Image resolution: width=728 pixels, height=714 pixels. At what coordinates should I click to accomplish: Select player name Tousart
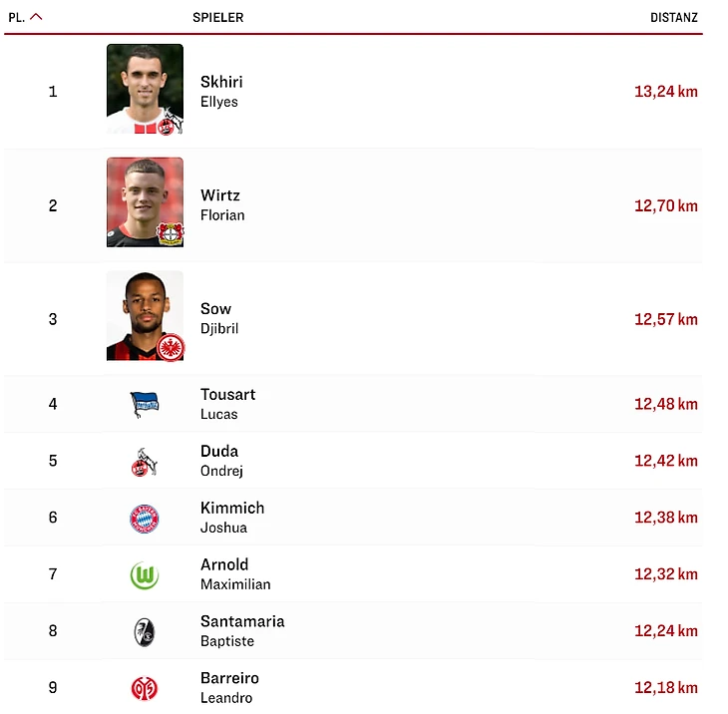click(x=227, y=395)
